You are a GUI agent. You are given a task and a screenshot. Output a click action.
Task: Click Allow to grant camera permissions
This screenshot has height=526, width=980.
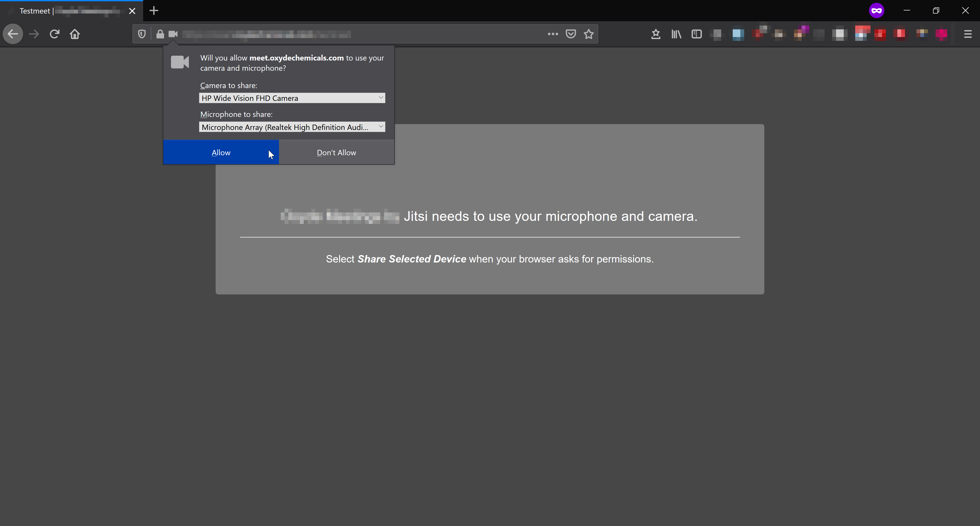pyautogui.click(x=221, y=152)
